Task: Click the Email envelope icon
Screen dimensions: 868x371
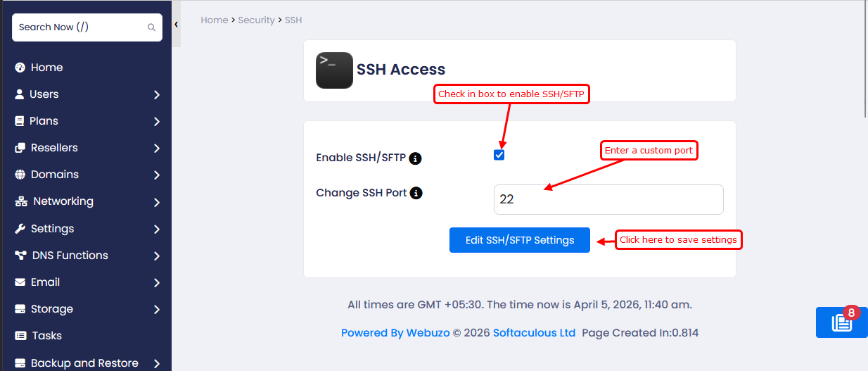Action: [20, 282]
